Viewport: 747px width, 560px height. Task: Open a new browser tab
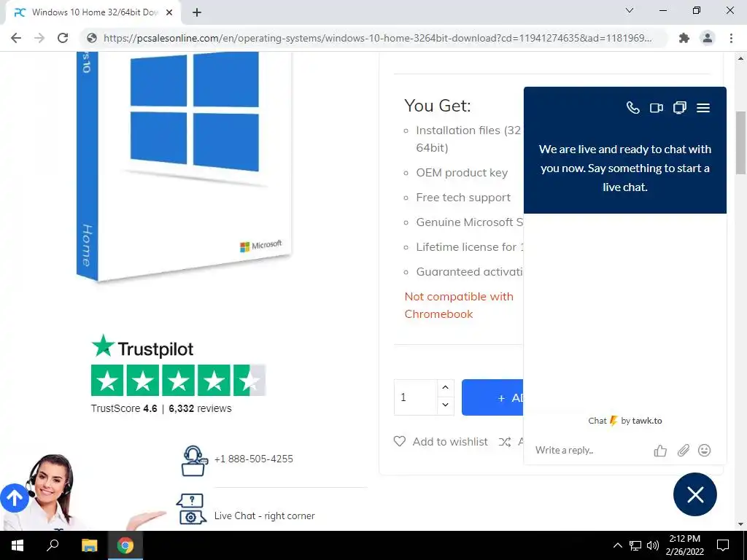197,12
